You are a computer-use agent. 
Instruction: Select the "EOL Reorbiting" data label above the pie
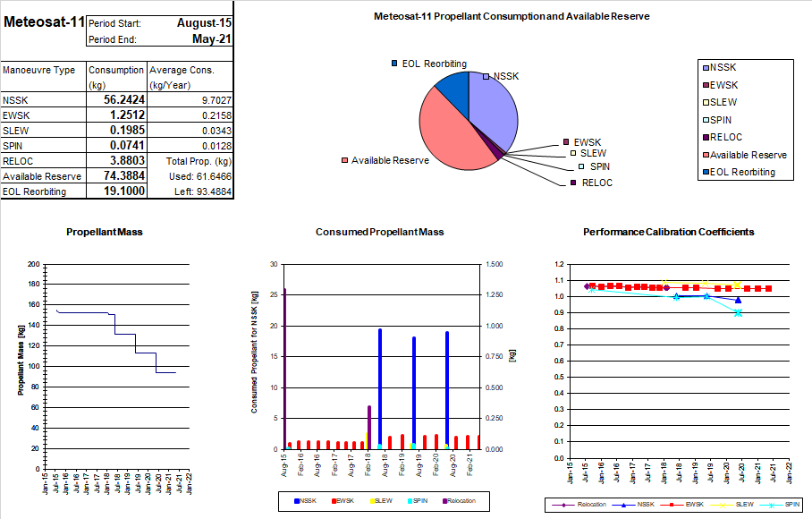pyautogui.click(x=434, y=64)
